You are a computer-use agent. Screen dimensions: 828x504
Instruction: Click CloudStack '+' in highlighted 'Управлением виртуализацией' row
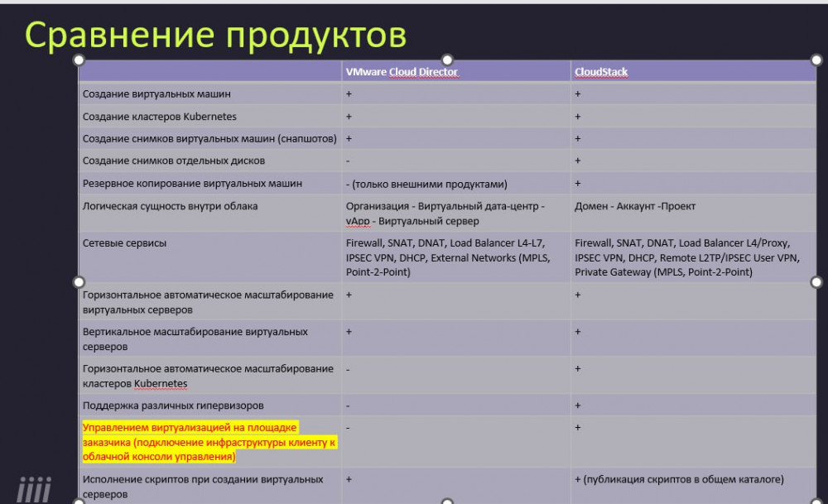pos(578,428)
